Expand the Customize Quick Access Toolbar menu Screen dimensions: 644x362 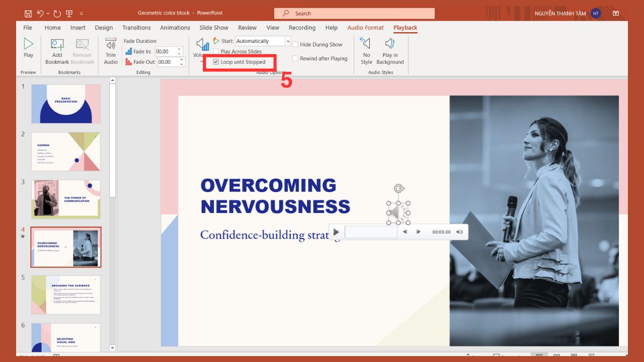coord(81,13)
